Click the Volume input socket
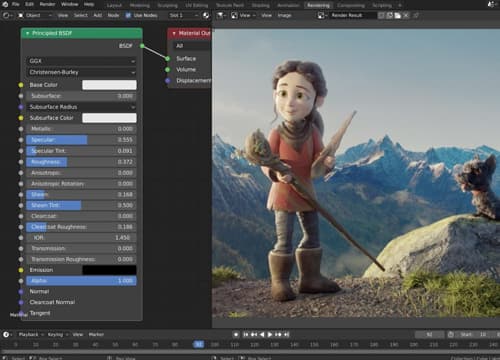This screenshot has height=360, width=500. pyautogui.click(x=168, y=70)
